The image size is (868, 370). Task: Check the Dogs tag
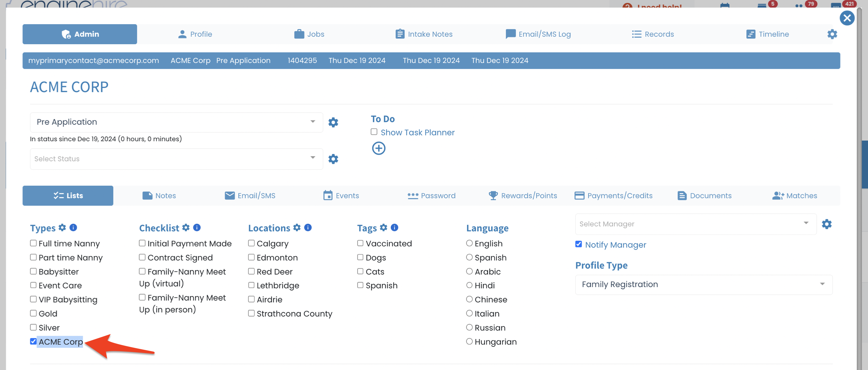(360, 257)
